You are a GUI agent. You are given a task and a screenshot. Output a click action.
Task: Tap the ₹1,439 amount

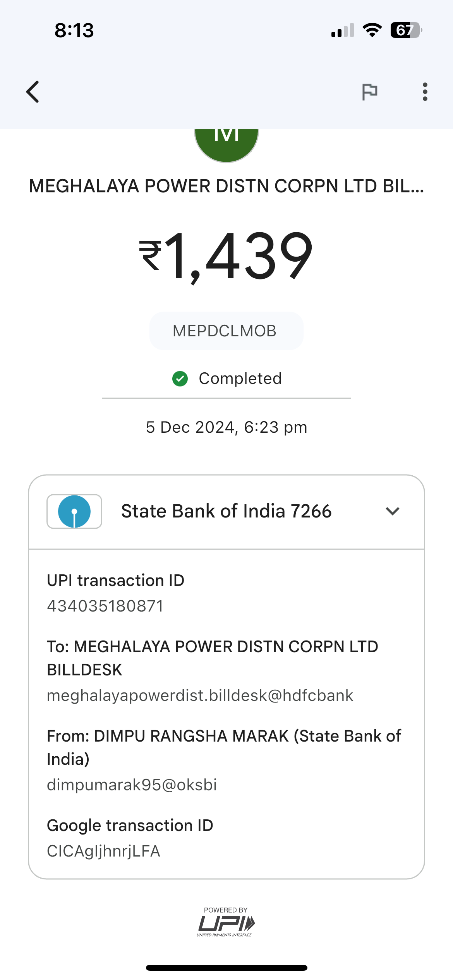[226, 255]
